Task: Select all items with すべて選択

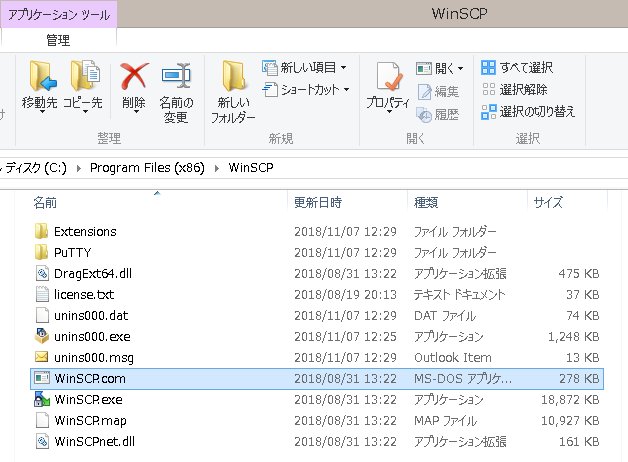Action: (x=517, y=68)
